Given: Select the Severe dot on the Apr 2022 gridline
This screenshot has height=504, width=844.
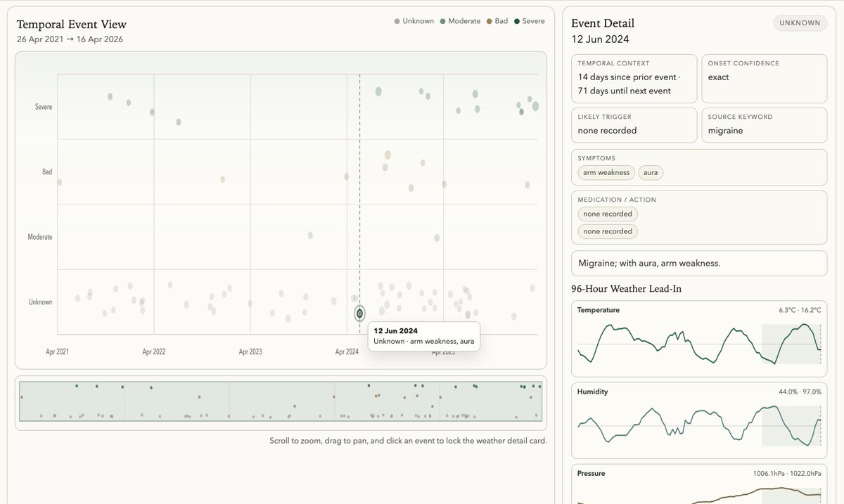Looking at the screenshot, I should [152, 112].
